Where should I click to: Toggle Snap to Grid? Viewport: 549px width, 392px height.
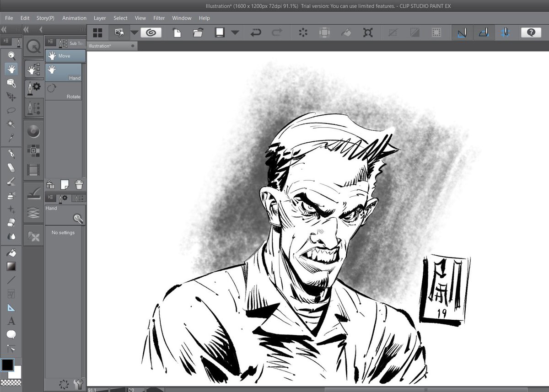point(506,32)
